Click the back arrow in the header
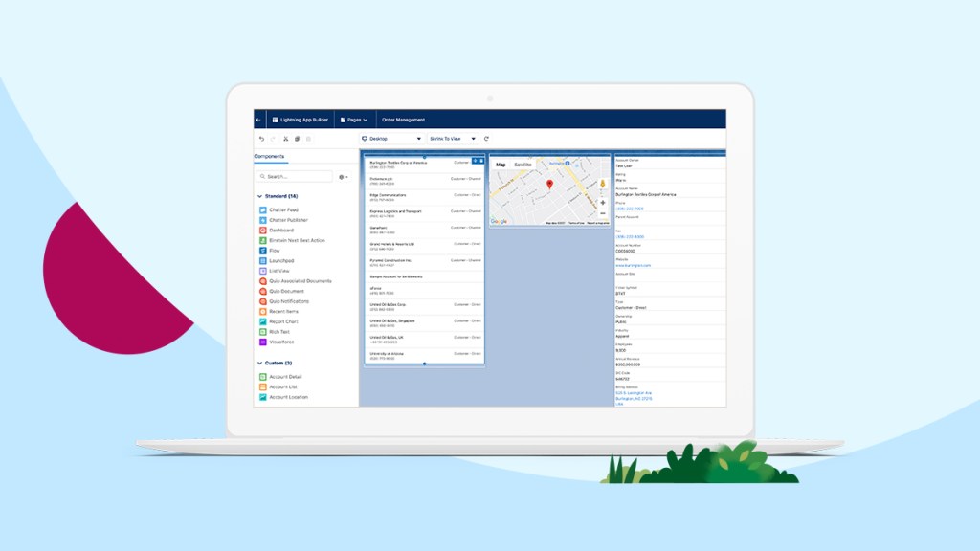Viewport: 980px width, 551px height. coord(259,120)
